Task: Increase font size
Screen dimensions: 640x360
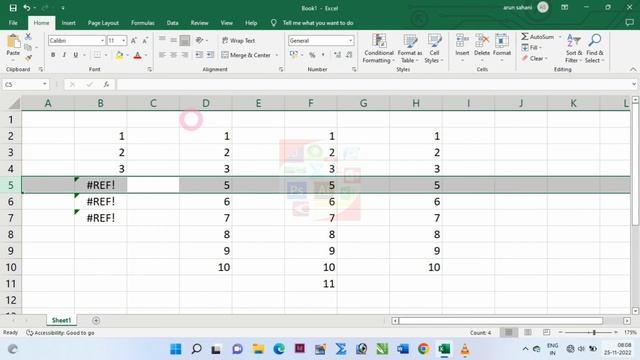Action: click(x=134, y=40)
